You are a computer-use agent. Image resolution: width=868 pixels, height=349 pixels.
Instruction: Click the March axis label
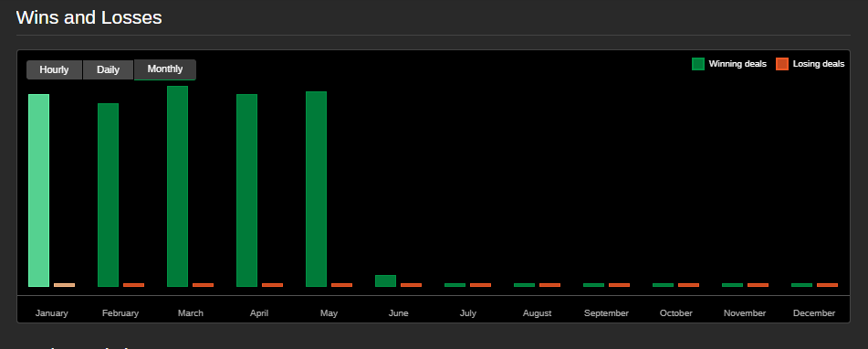[191, 313]
